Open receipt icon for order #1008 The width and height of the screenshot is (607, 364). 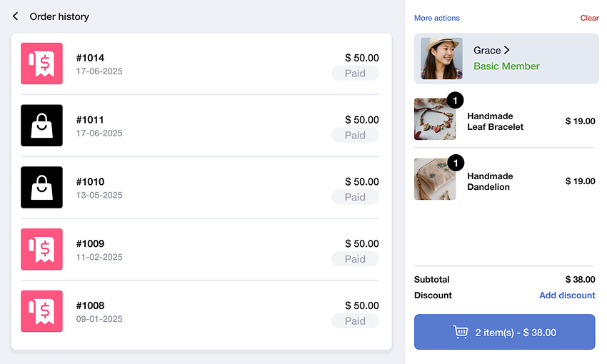tap(42, 311)
